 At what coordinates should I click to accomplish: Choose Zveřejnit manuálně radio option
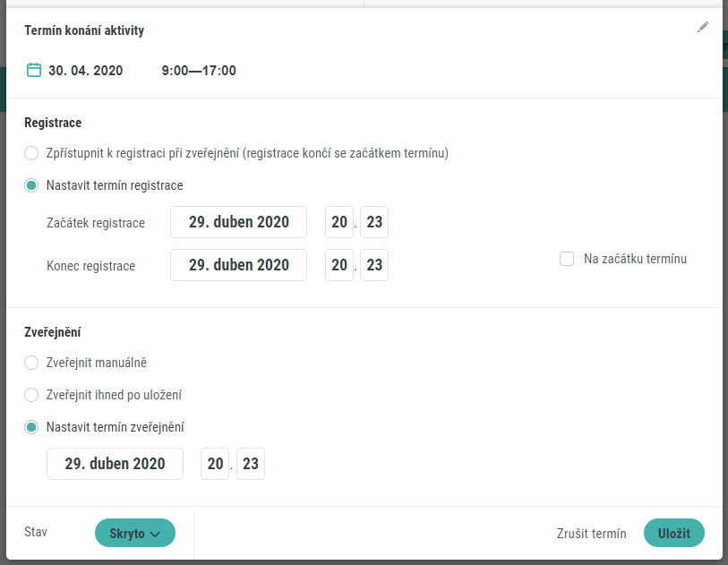tap(31, 363)
